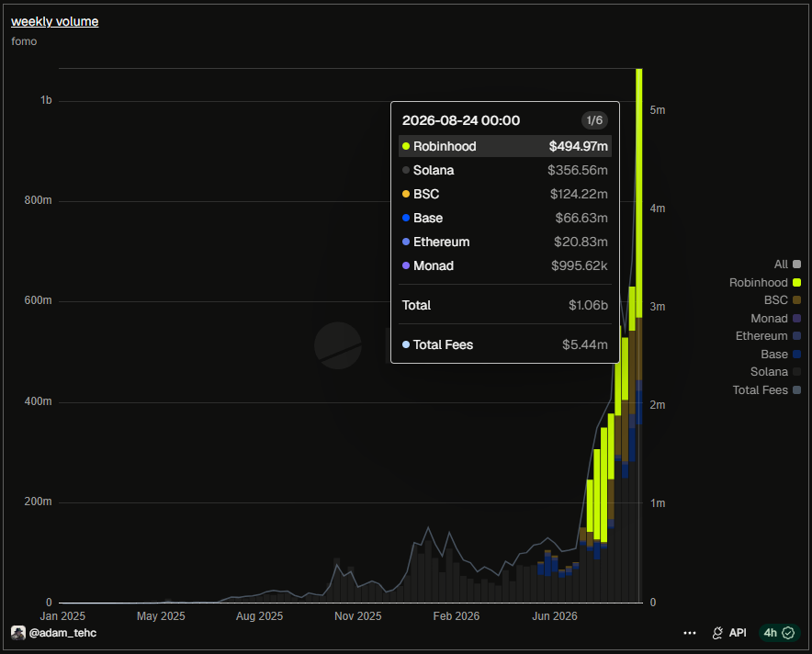This screenshot has width=812, height=654.
Task: Click the 2m right fees axis label
Action: coord(657,405)
